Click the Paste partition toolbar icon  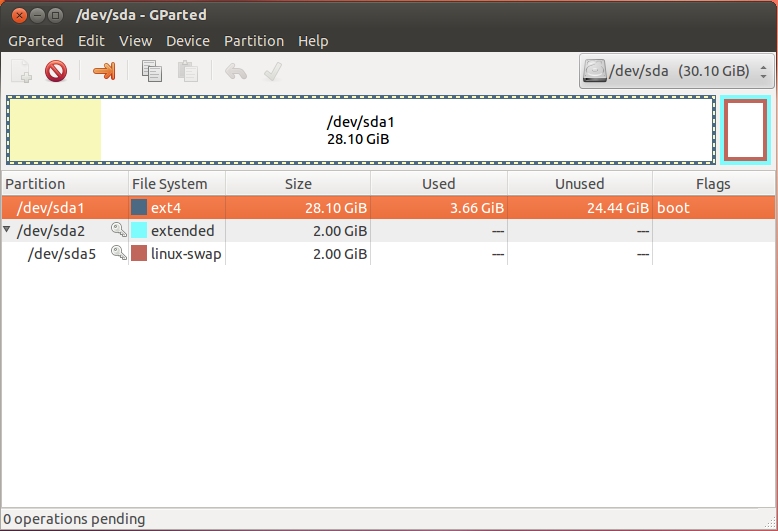[188, 71]
